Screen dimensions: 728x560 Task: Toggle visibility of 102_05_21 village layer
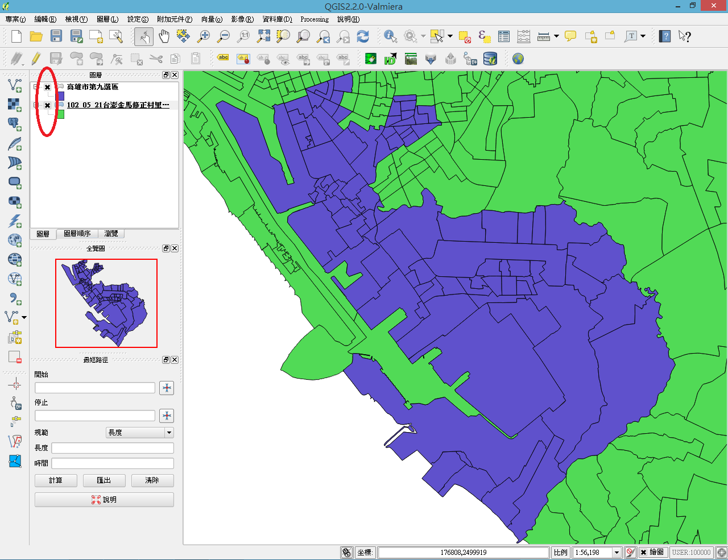[x=48, y=105]
